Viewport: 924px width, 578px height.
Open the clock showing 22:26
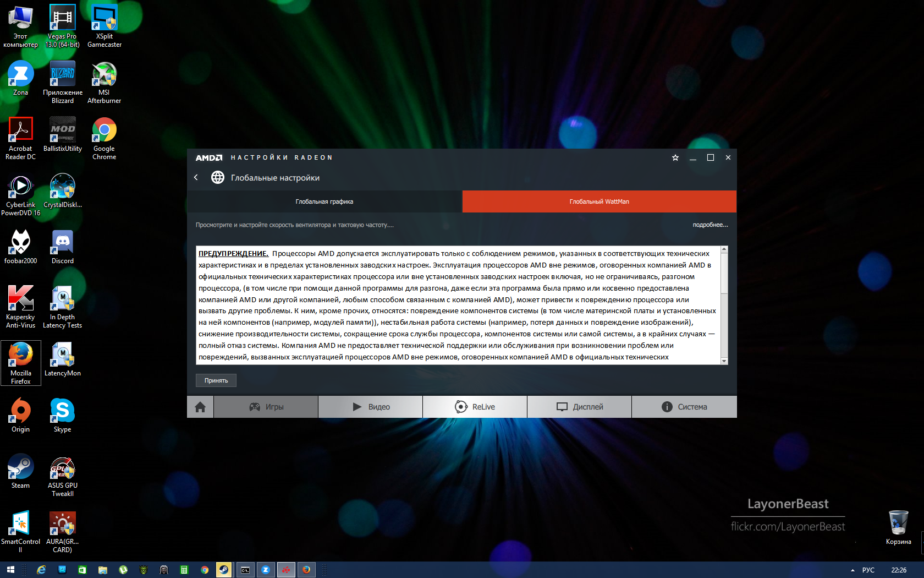899,570
